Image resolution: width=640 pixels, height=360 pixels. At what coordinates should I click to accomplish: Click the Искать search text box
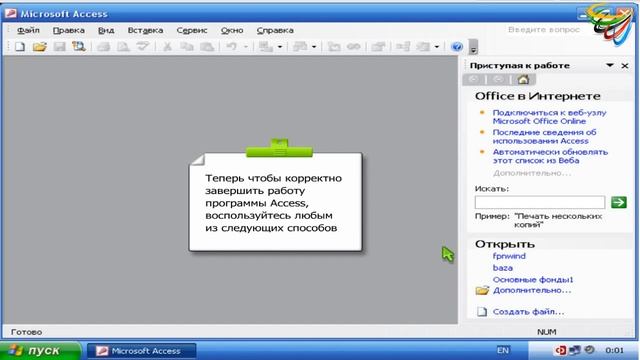(540, 202)
